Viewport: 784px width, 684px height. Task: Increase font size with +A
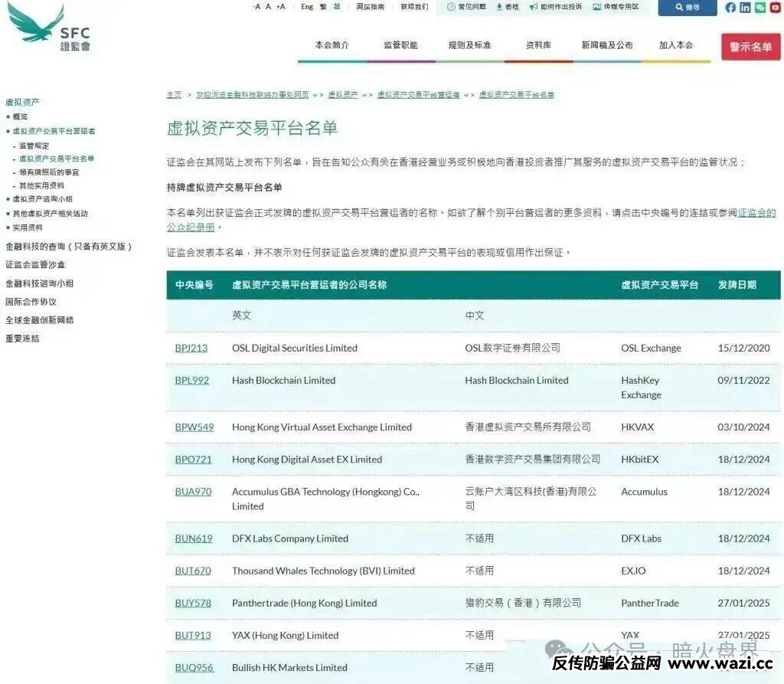pyautogui.click(x=280, y=7)
